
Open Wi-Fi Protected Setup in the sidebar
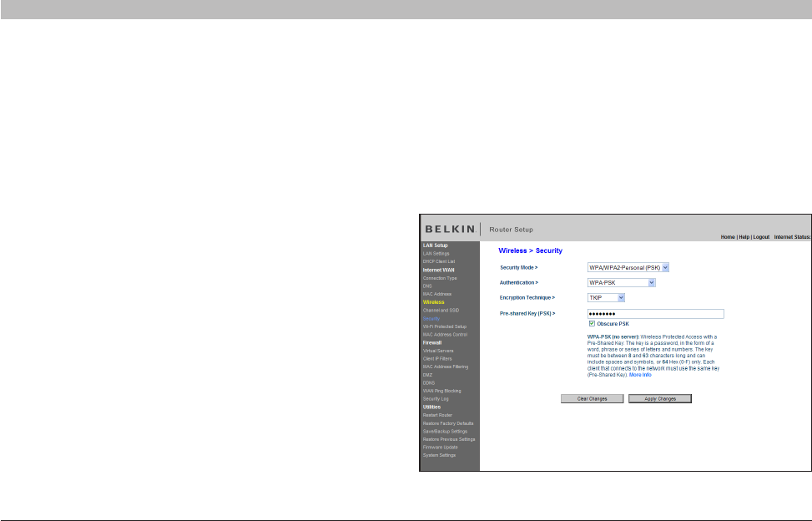tap(444, 326)
